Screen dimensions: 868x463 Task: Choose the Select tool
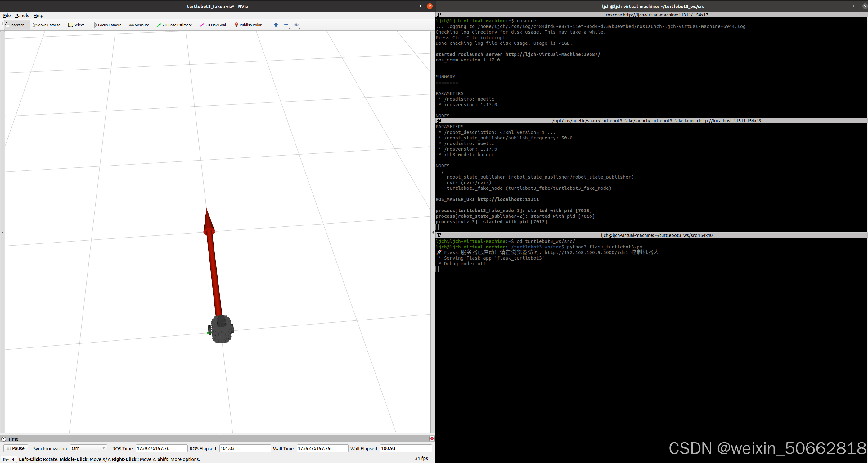[76, 25]
